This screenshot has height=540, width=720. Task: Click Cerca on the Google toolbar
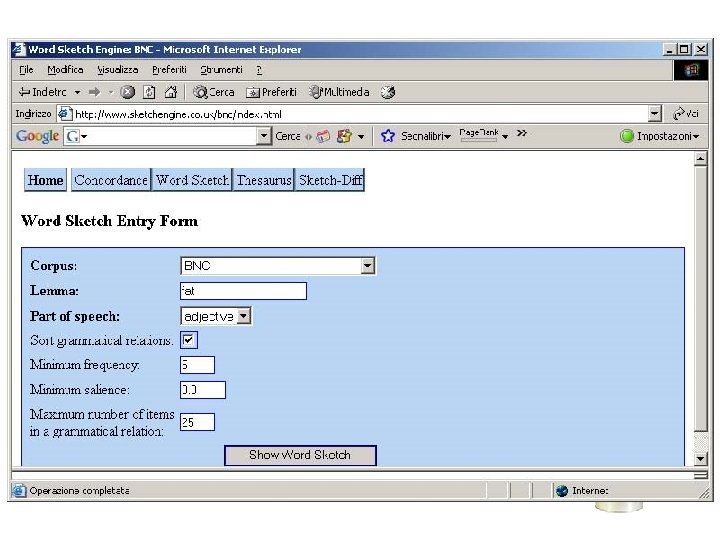[287, 136]
